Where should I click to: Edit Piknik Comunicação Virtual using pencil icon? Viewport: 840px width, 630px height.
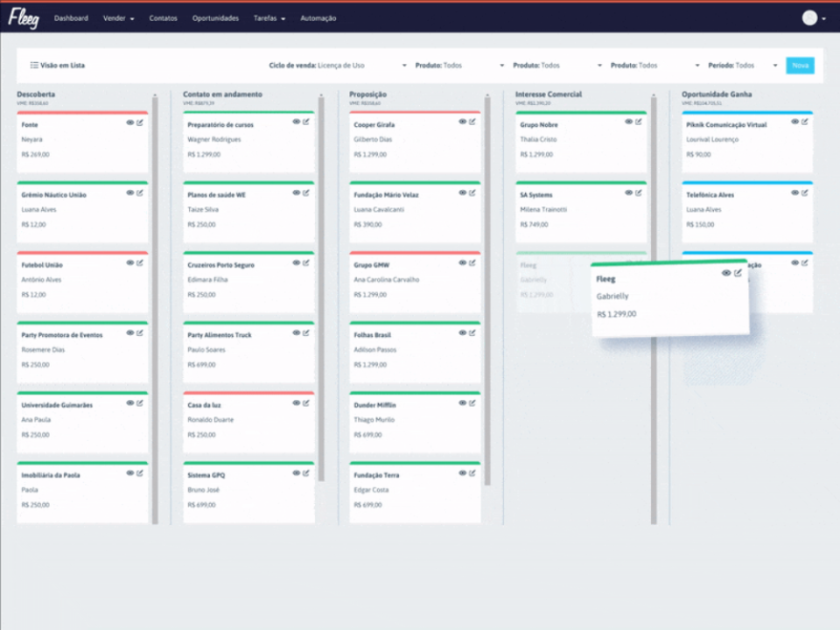805,122
